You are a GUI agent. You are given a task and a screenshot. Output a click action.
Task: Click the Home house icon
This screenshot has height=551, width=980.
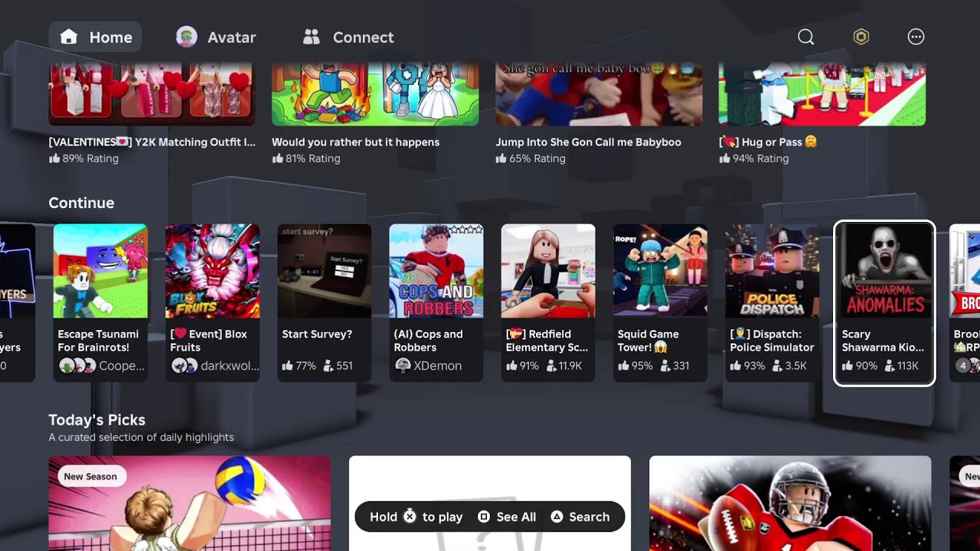pyautogui.click(x=69, y=37)
